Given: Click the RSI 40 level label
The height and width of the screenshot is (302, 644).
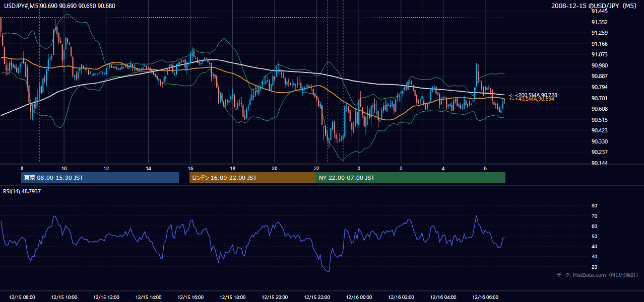Looking at the screenshot, I should pyautogui.click(x=594, y=247).
